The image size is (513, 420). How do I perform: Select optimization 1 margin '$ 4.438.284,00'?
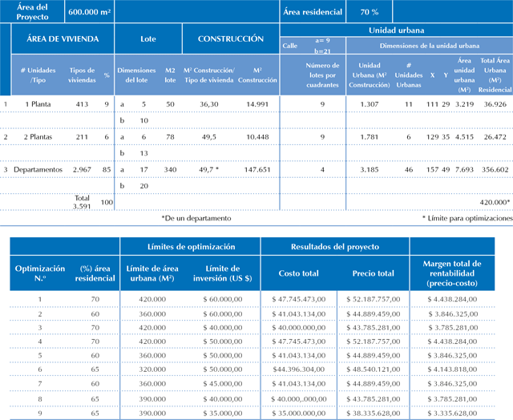[452, 299]
